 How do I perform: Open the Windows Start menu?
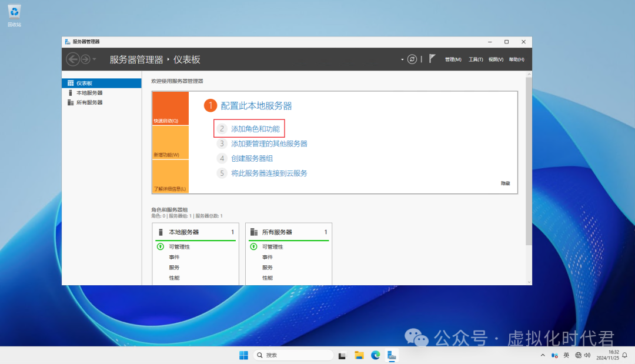coord(243,355)
